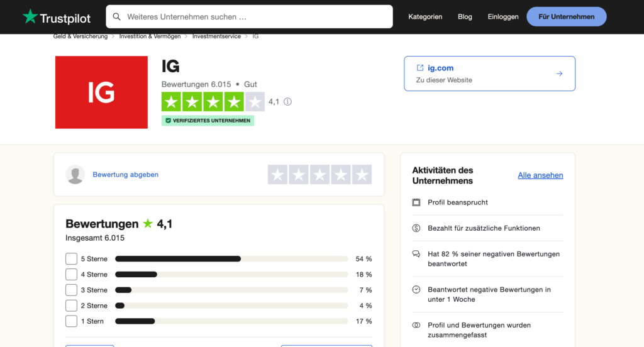This screenshot has height=347, width=644.
Task: Click the Aktivitäten des Unternehmens heading
Action: tap(443, 175)
